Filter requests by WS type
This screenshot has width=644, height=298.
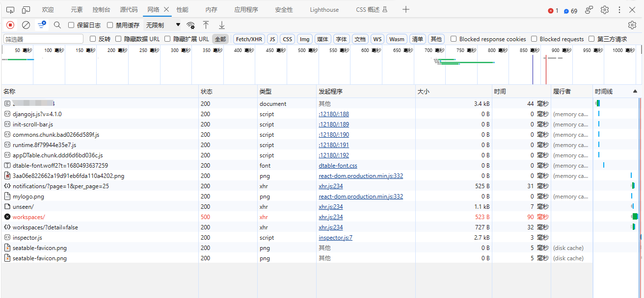(377, 39)
